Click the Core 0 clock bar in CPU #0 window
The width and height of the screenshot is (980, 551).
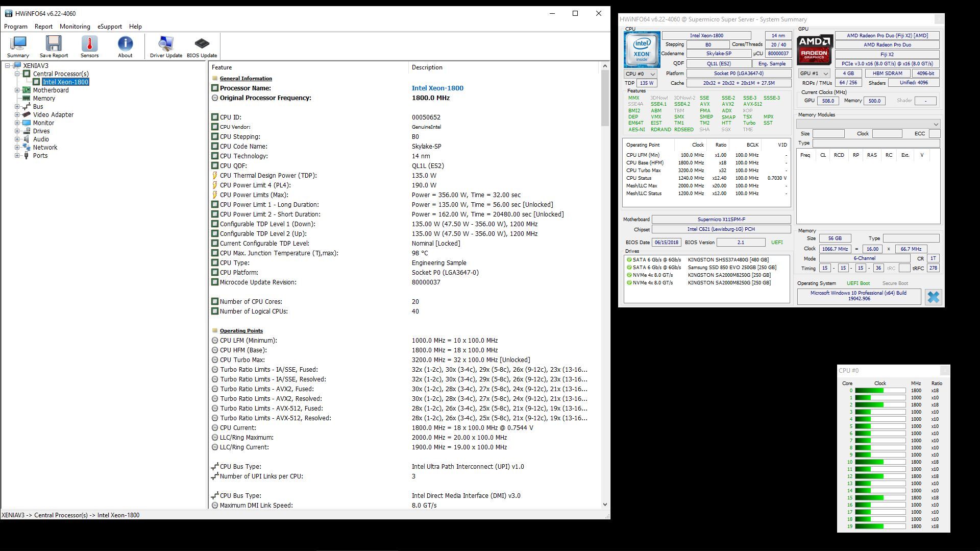(880, 391)
